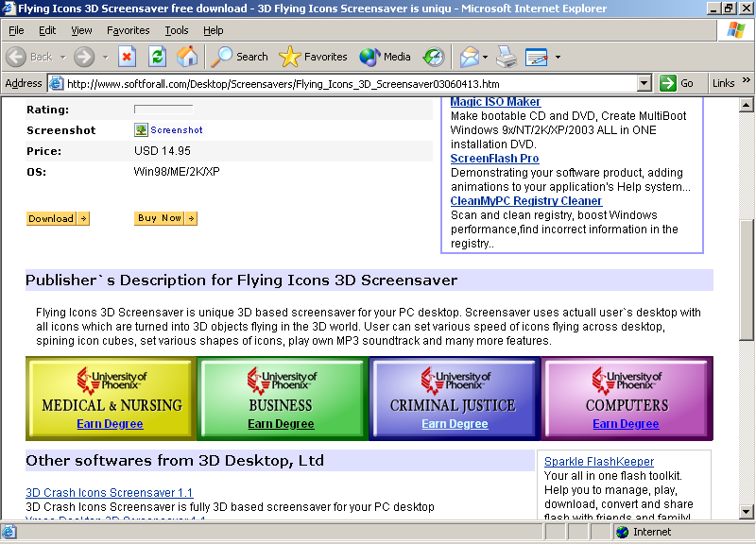This screenshot has width=756, height=544.
Task: Click the Internet zone globe icon
Action: pos(623,532)
